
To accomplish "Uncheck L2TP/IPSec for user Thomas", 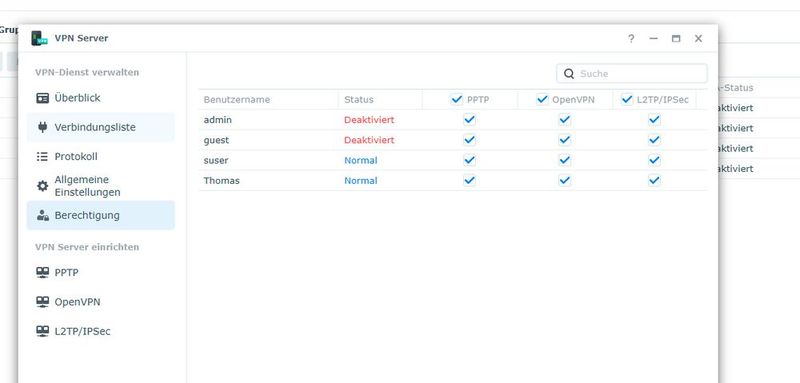I will 654,181.
